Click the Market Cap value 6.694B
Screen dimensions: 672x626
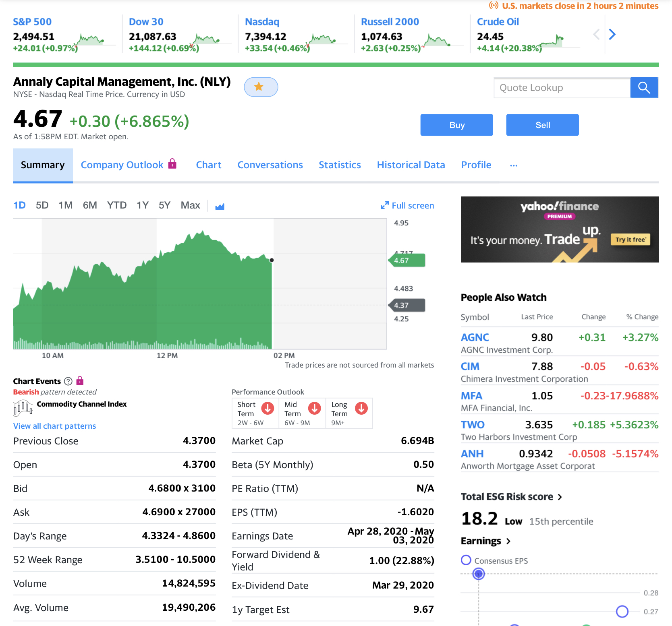coord(417,441)
